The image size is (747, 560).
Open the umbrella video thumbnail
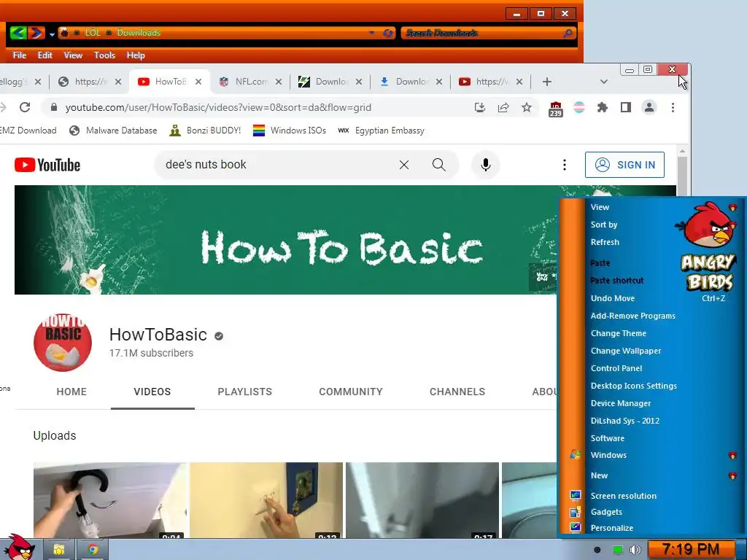coord(111,500)
